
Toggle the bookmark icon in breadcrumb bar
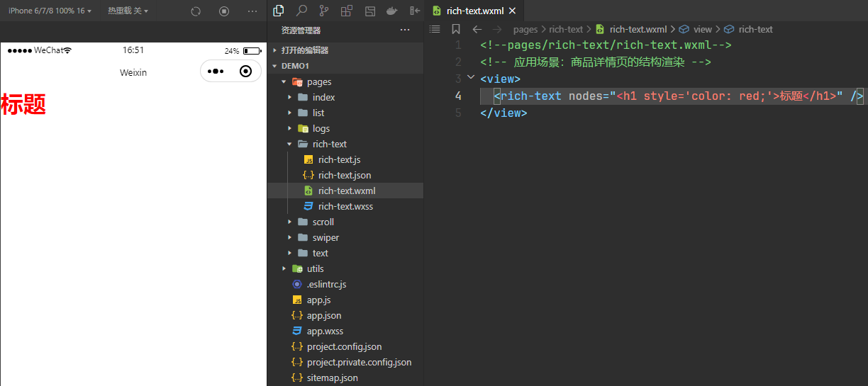(456, 29)
